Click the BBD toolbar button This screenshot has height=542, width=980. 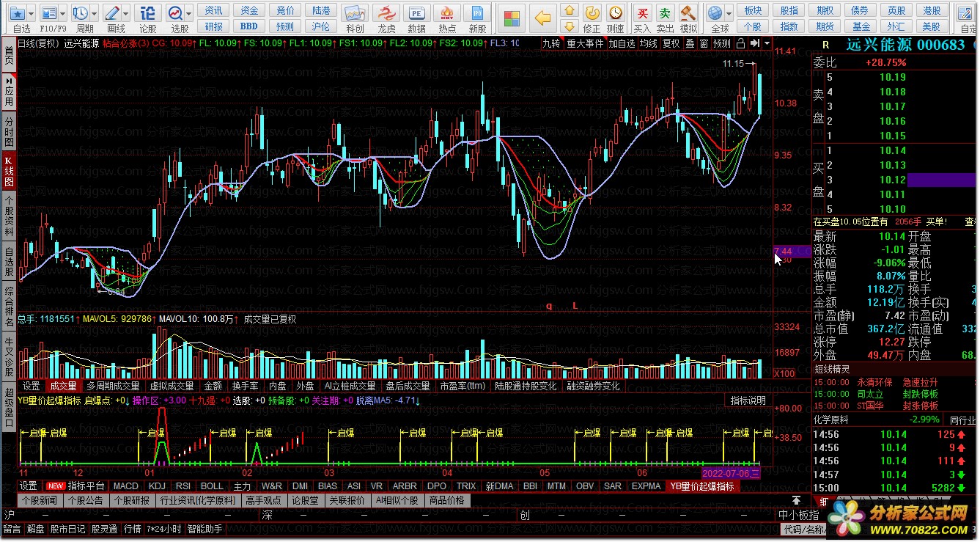[249, 26]
